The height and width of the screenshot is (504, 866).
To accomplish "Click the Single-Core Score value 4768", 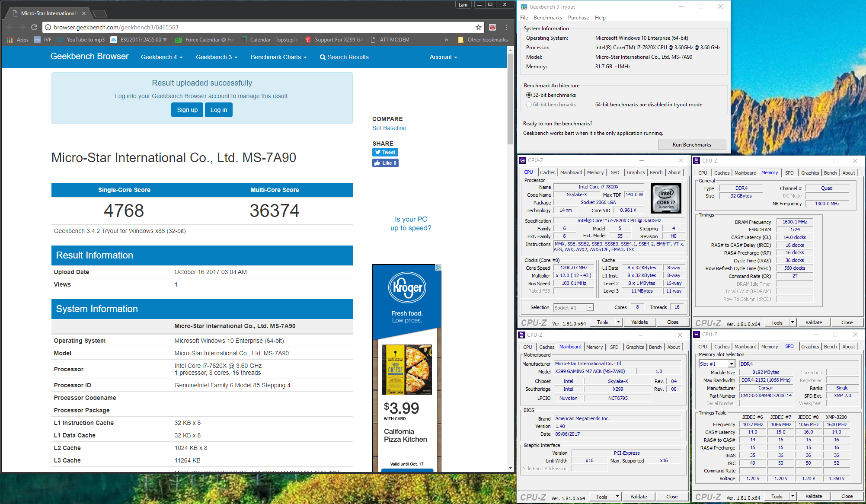I will click(x=124, y=211).
